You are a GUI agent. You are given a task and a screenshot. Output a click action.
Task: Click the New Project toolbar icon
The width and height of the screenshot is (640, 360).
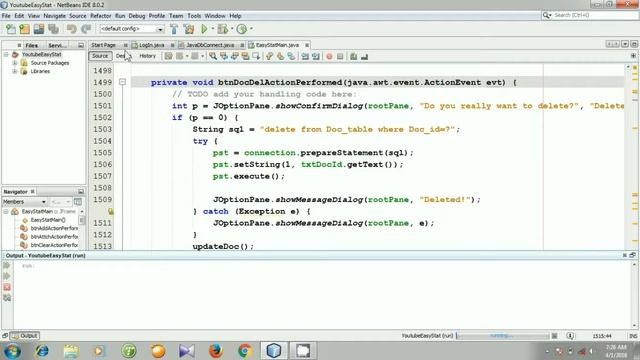(24, 29)
